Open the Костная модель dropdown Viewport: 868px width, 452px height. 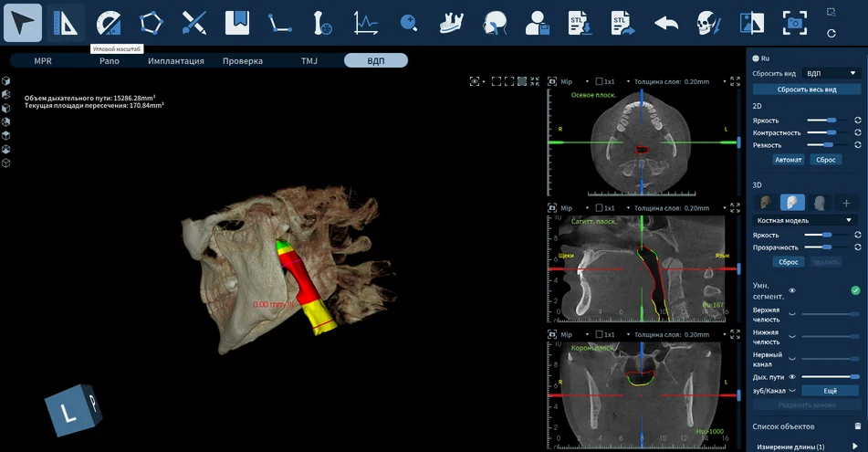[804, 220]
